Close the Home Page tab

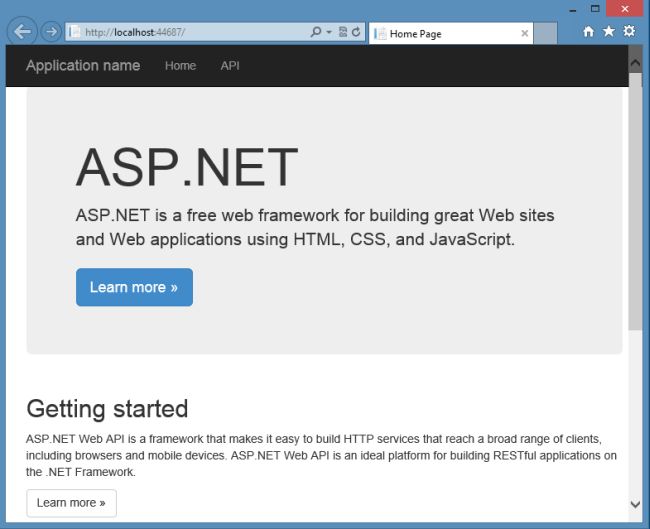click(x=524, y=33)
